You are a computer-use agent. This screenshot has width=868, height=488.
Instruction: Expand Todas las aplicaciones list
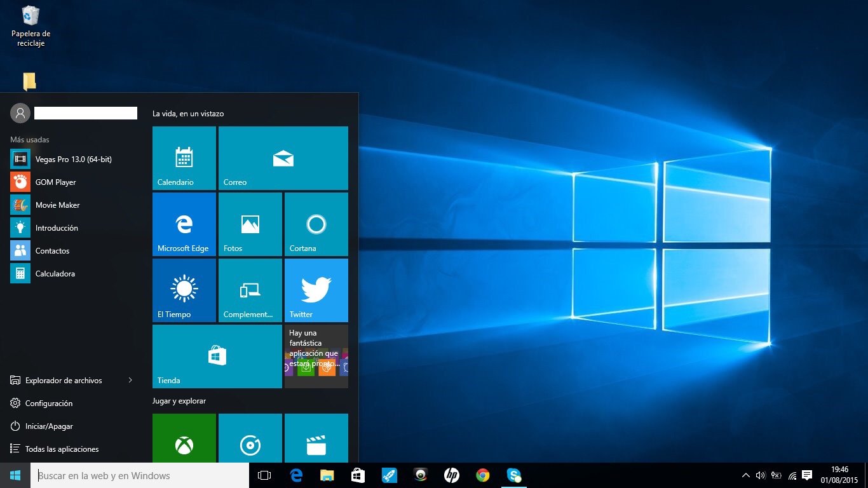[x=62, y=449]
